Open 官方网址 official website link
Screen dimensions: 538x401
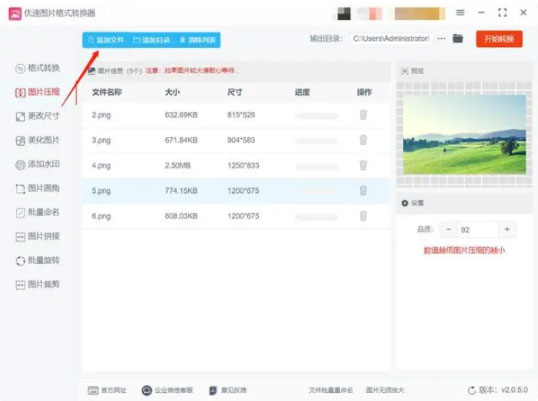tap(107, 390)
